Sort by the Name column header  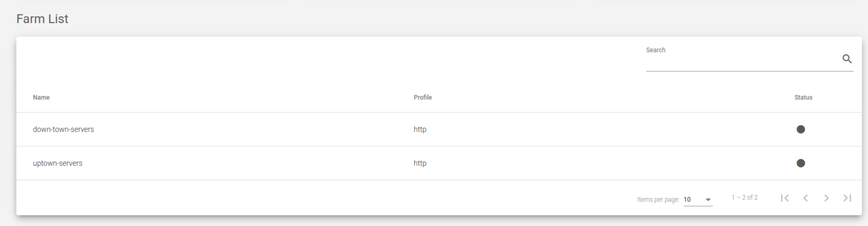pyautogui.click(x=41, y=98)
